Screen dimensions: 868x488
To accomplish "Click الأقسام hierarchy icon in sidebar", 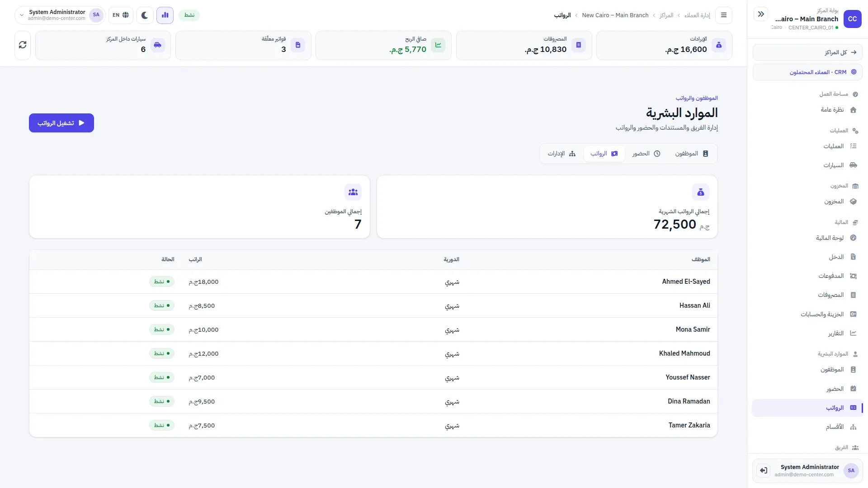I will [853, 427].
